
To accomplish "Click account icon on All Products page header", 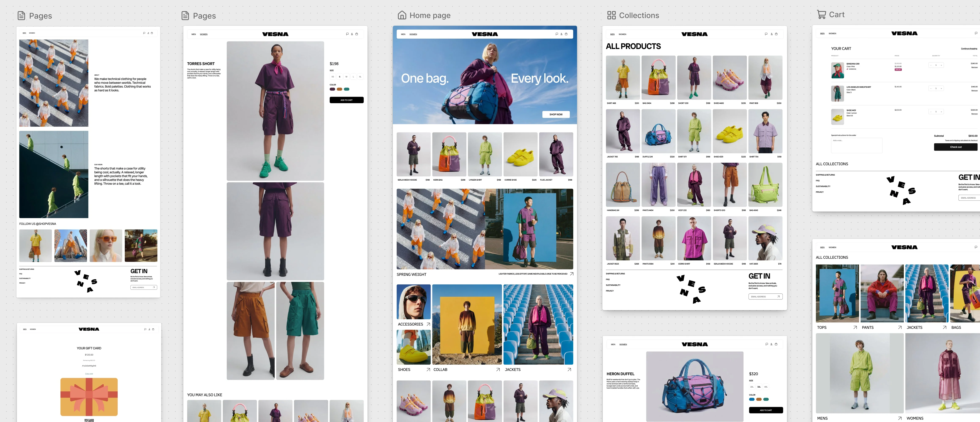I will (x=772, y=34).
